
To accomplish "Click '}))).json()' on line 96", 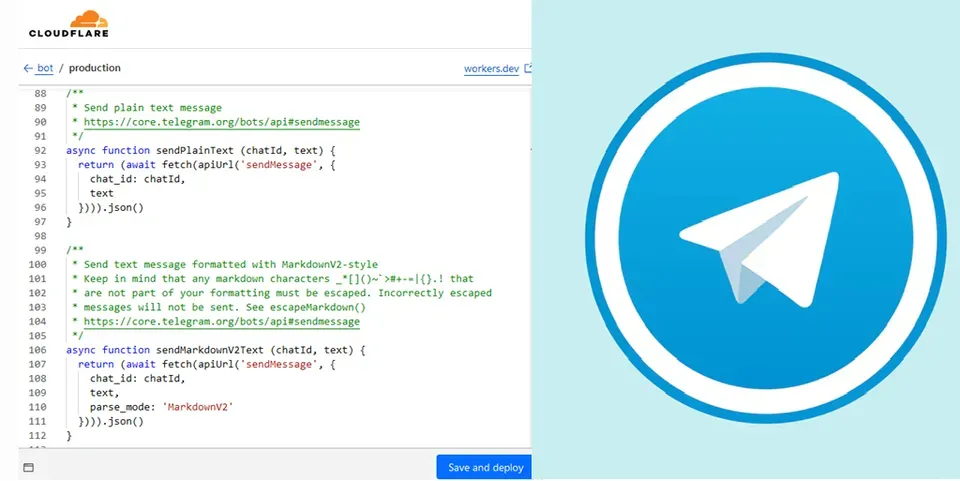I will point(111,207).
